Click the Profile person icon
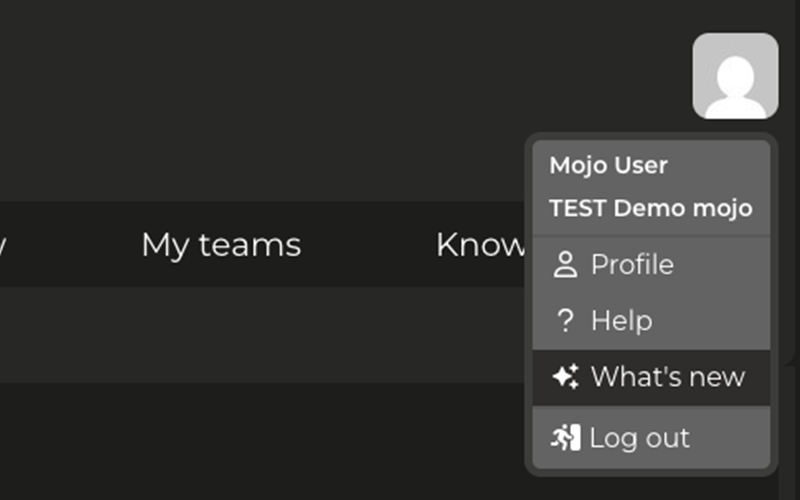 click(565, 264)
